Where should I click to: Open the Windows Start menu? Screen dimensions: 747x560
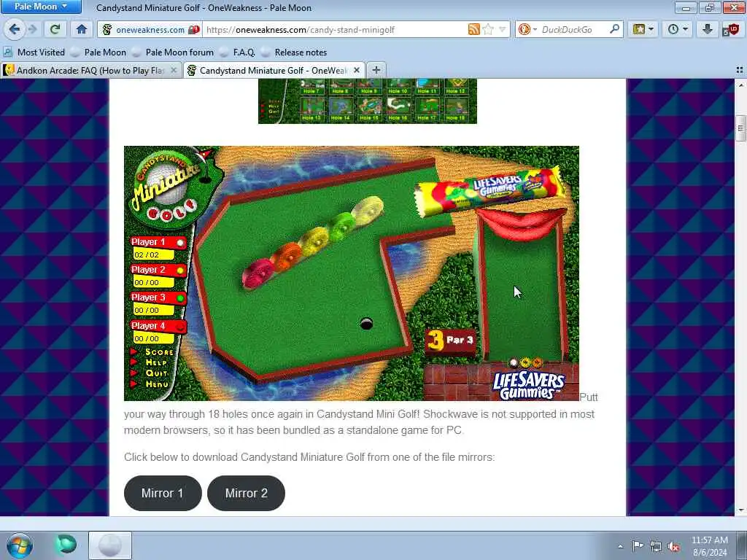19,545
